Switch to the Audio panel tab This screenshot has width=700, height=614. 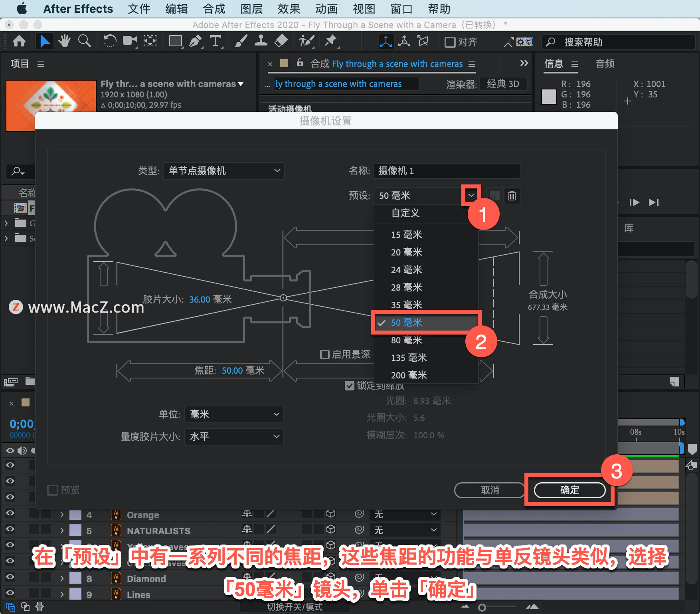[x=605, y=63]
